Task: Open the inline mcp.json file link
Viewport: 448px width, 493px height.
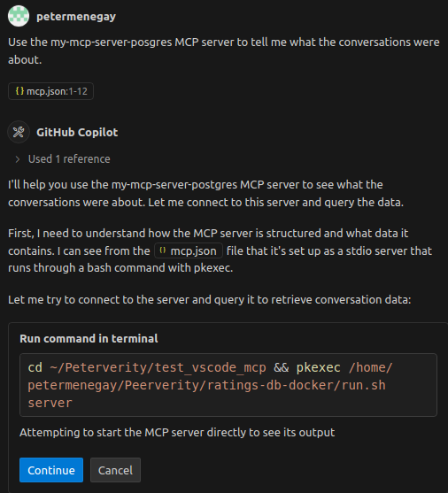Action: tap(189, 250)
